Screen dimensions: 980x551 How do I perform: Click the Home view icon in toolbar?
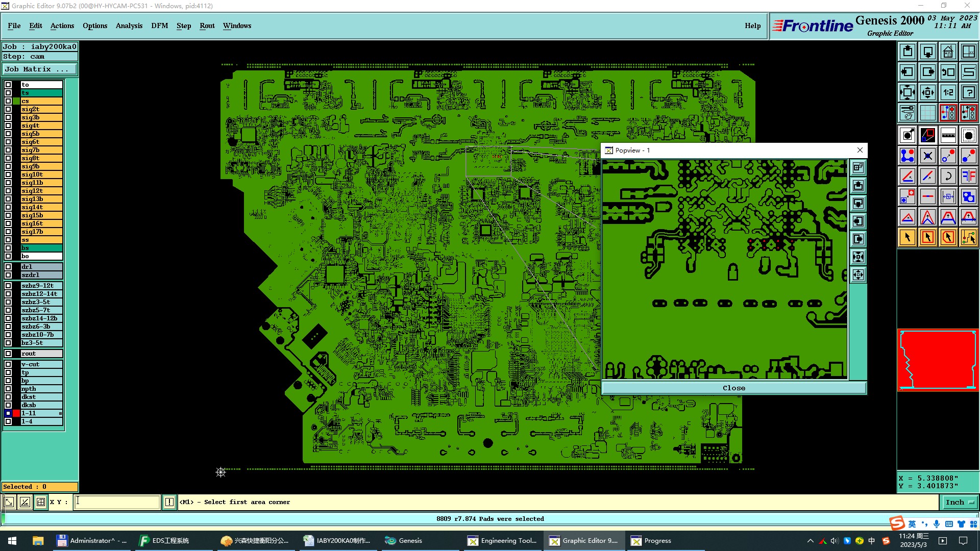(x=948, y=52)
